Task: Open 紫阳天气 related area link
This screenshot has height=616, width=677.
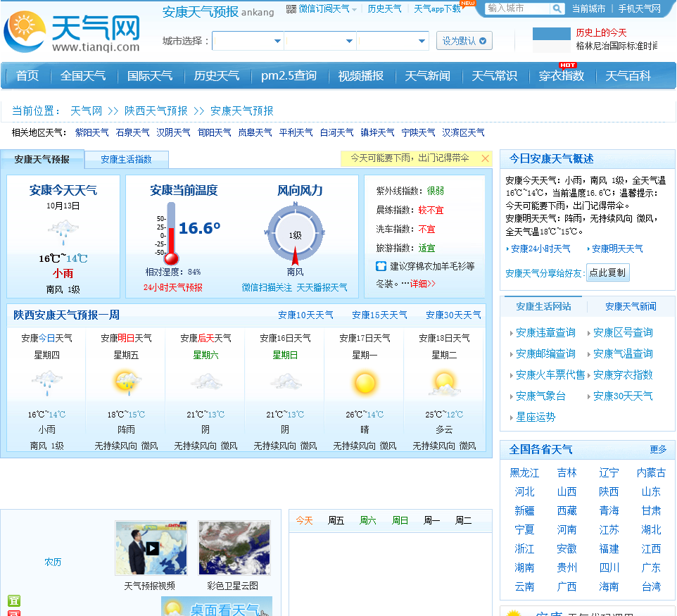Action: click(x=92, y=132)
